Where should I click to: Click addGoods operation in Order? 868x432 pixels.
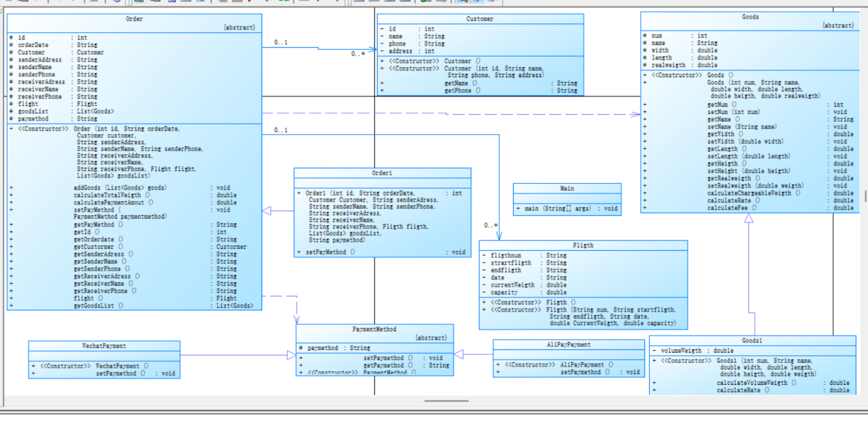click(123, 187)
